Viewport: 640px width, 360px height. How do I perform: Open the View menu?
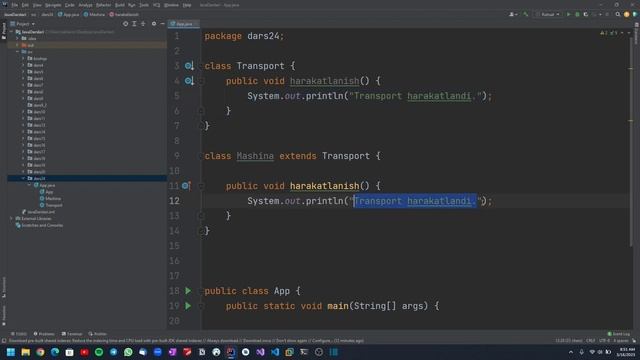tap(37, 5)
